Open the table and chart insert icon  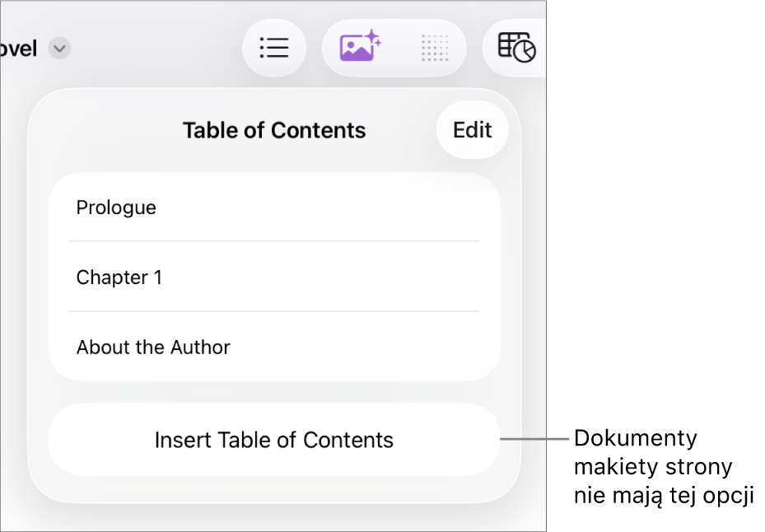517,48
